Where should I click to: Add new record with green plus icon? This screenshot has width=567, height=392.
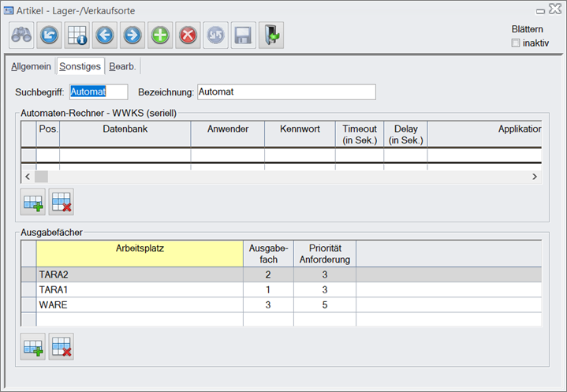pyautogui.click(x=160, y=35)
